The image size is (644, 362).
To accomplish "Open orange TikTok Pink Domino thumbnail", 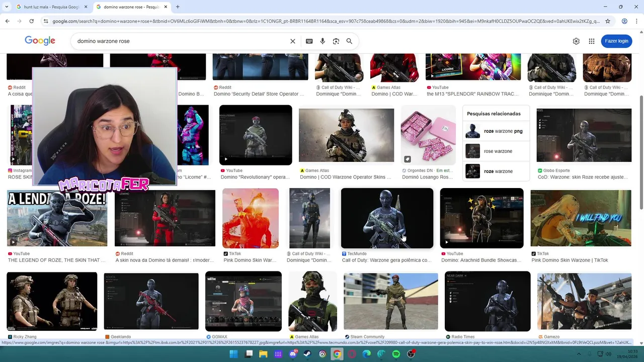I will click(251, 218).
